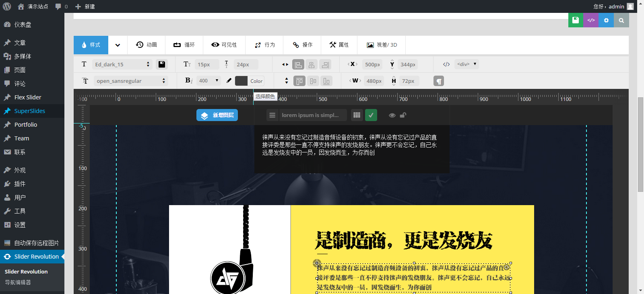Click the HTML tag code icon
The height and width of the screenshot is (294, 644).
(x=446, y=64)
